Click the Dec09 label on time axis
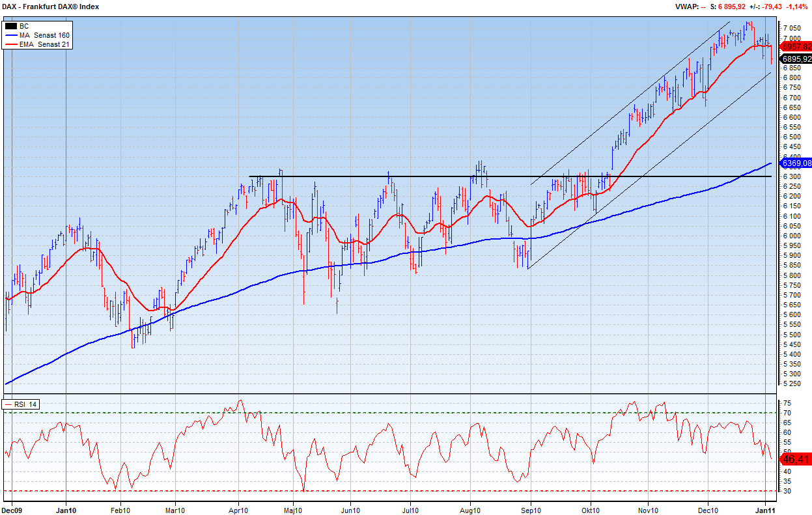 (12, 510)
